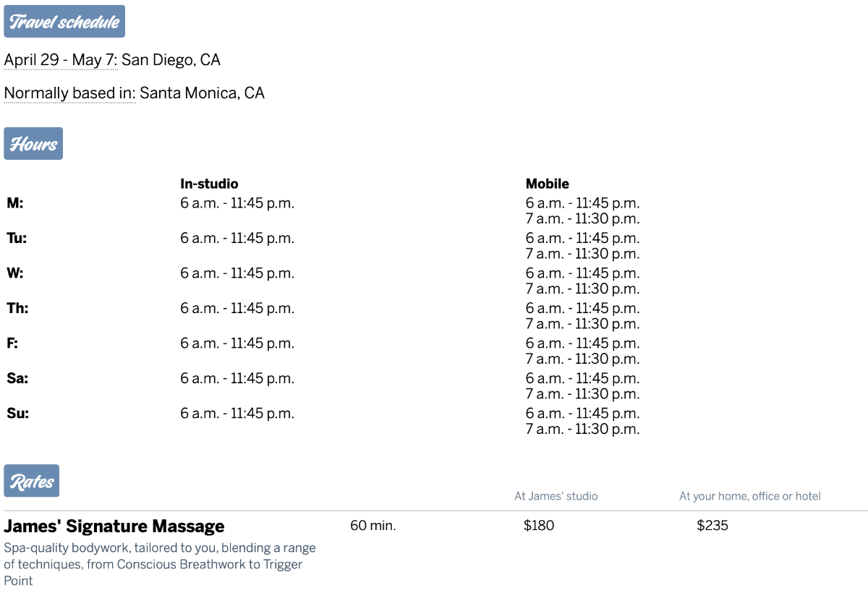Click the Sa: day row label
This screenshot has height=593, width=868.
click(x=17, y=378)
